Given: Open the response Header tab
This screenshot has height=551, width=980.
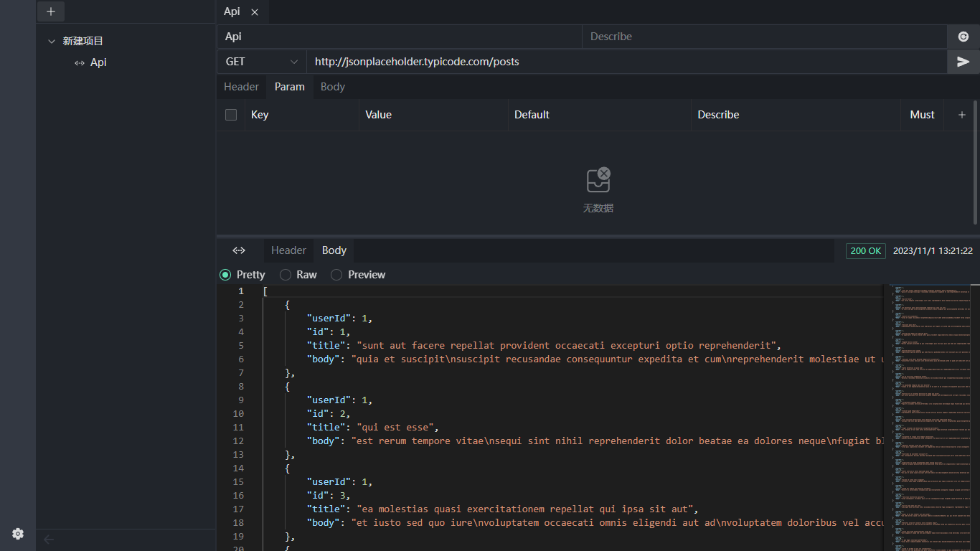Looking at the screenshot, I should point(289,250).
